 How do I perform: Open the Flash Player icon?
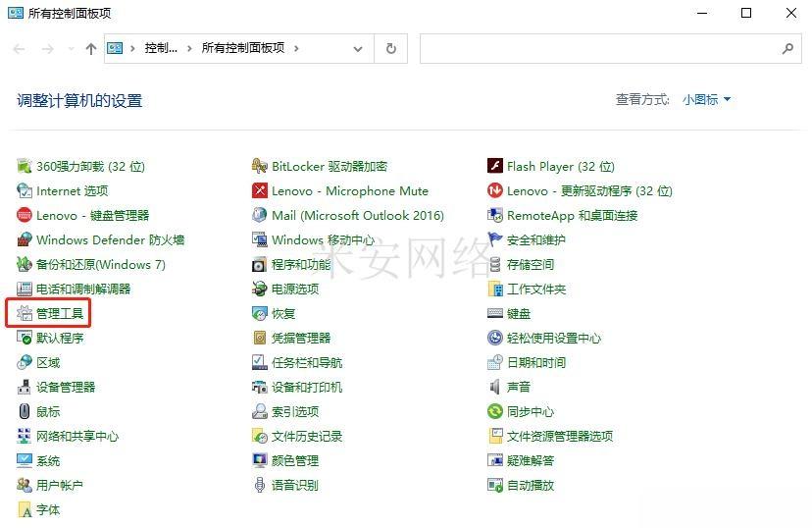coord(495,166)
